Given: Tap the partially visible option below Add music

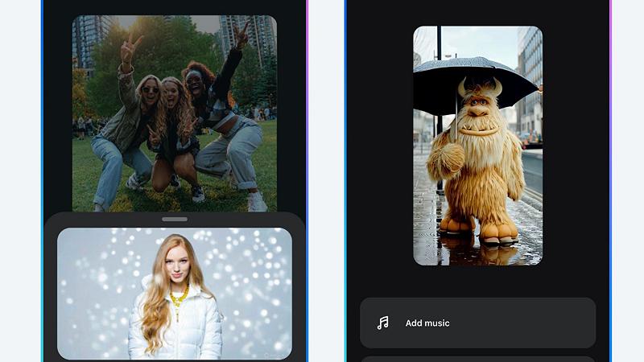Looking at the screenshot, I should tap(477, 358).
